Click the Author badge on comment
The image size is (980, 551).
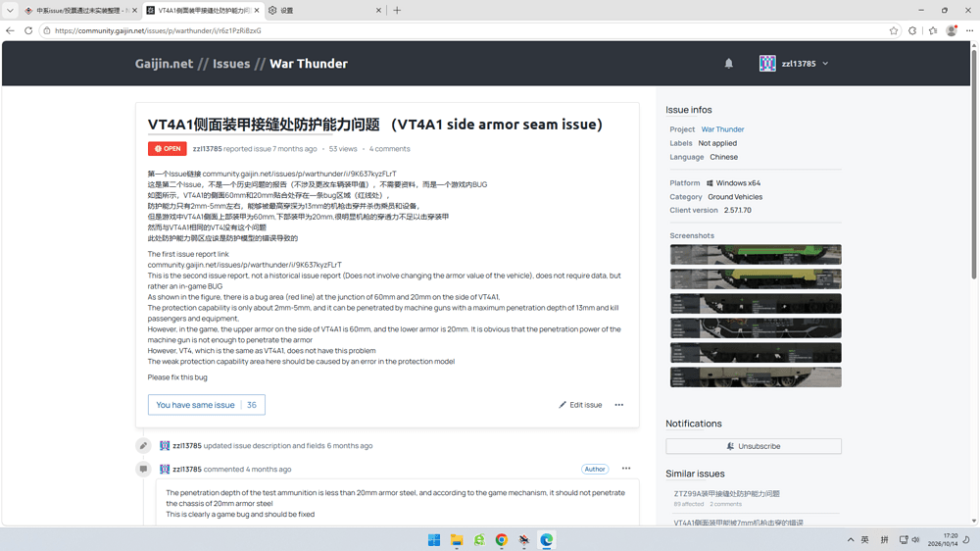click(595, 469)
